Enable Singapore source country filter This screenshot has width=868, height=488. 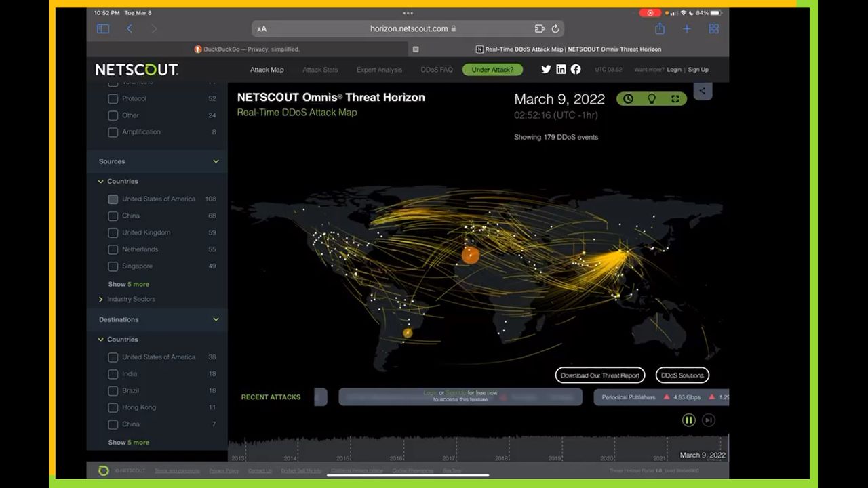113,266
